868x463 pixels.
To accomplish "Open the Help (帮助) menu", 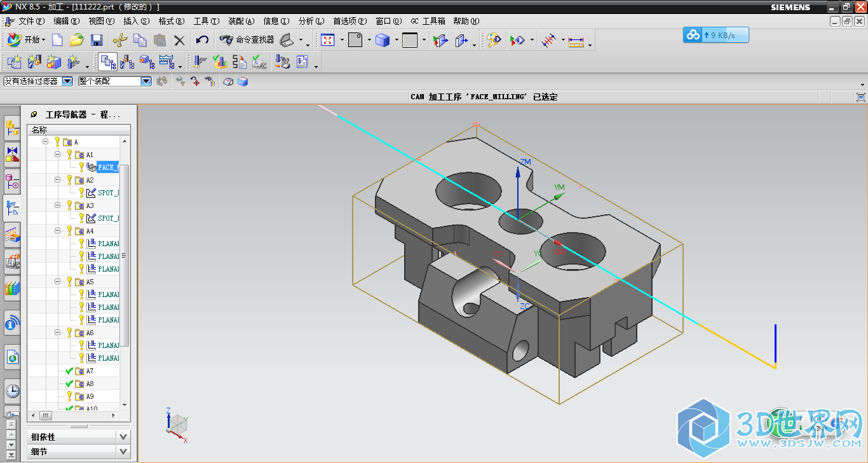I will [466, 21].
